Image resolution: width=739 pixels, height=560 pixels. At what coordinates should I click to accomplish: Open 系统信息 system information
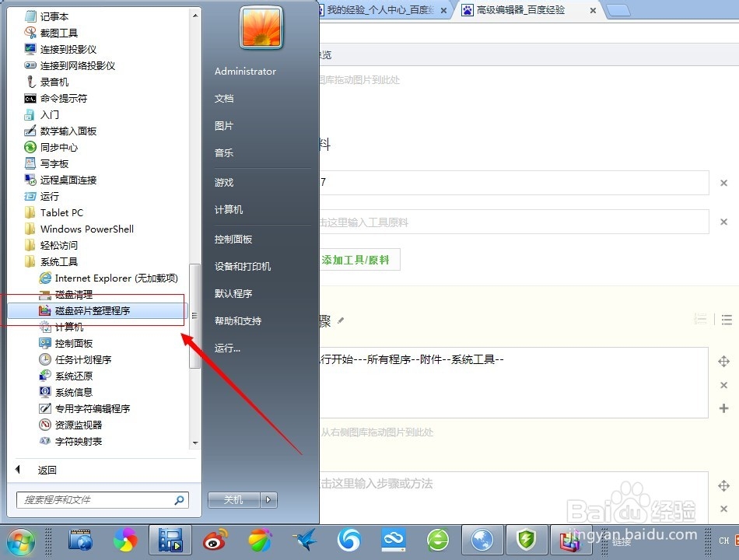point(66,392)
